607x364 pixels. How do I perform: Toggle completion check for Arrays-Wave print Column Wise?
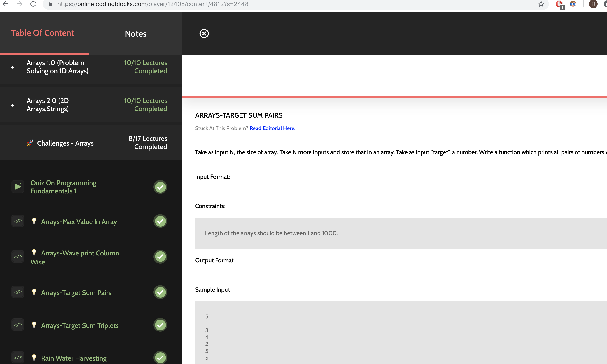tap(160, 257)
